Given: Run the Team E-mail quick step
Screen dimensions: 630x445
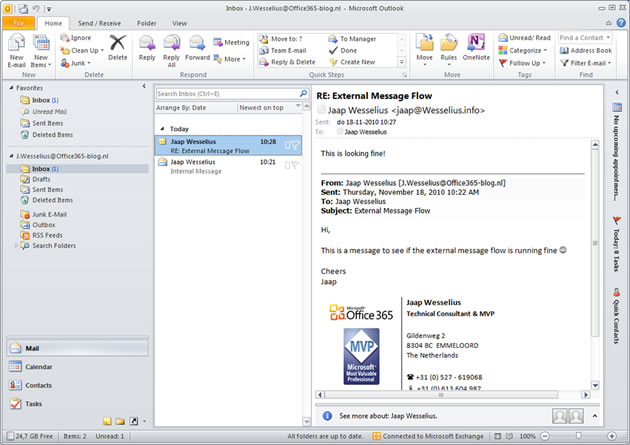Looking at the screenshot, I should [283, 51].
